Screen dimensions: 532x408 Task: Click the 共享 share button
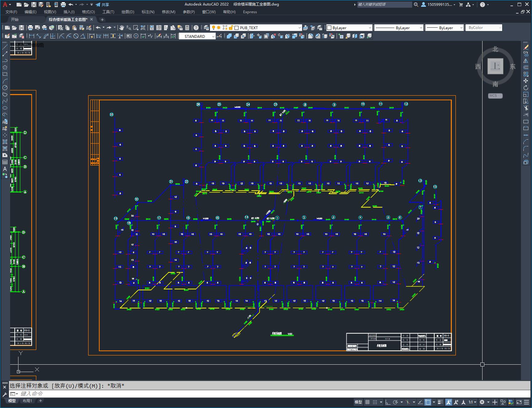pos(102,5)
